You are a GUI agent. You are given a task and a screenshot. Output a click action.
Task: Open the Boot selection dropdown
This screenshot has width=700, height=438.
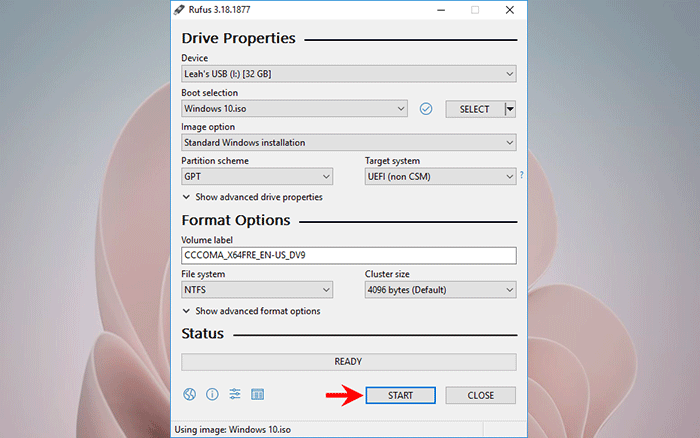(x=294, y=108)
